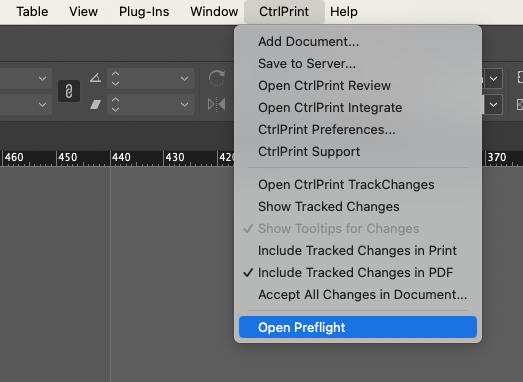Click the rotate clockwise icon

pyautogui.click(x=216, y=78)
